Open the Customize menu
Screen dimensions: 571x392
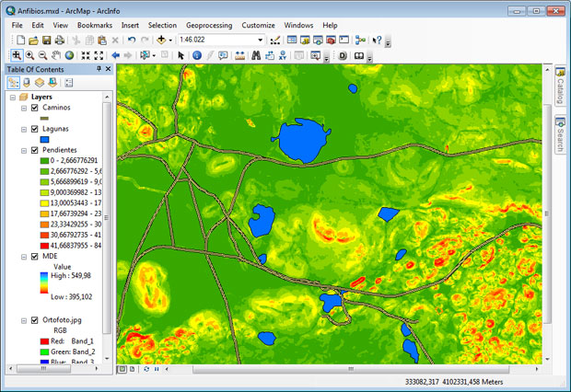coord(258,25)
